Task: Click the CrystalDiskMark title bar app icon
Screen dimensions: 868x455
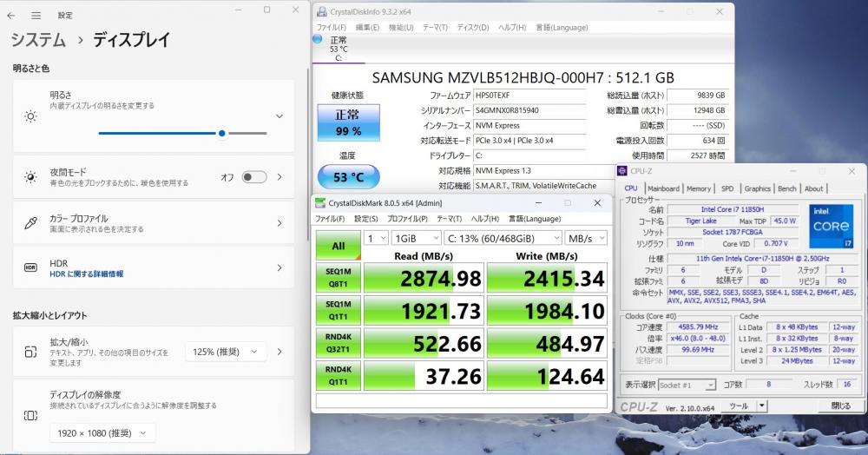Action: pos(320,203)
